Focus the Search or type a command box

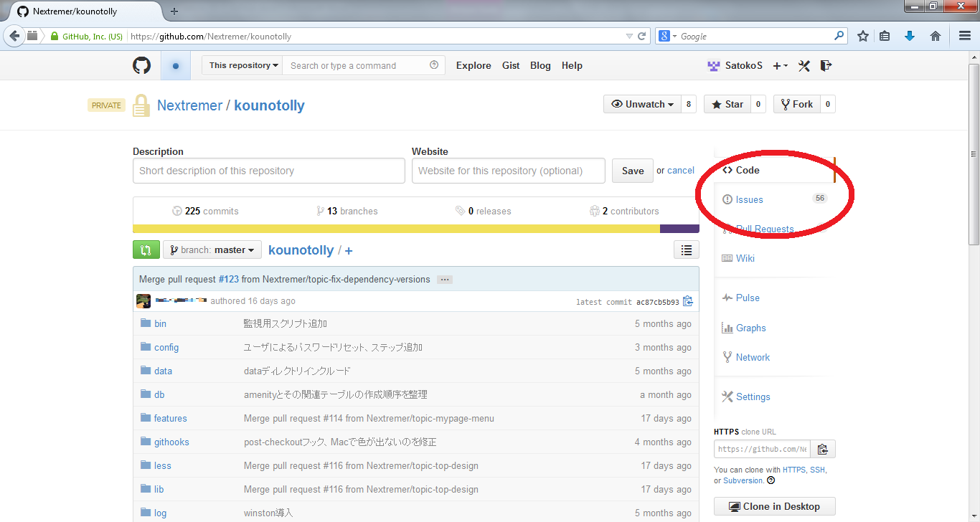pos(364,65)
